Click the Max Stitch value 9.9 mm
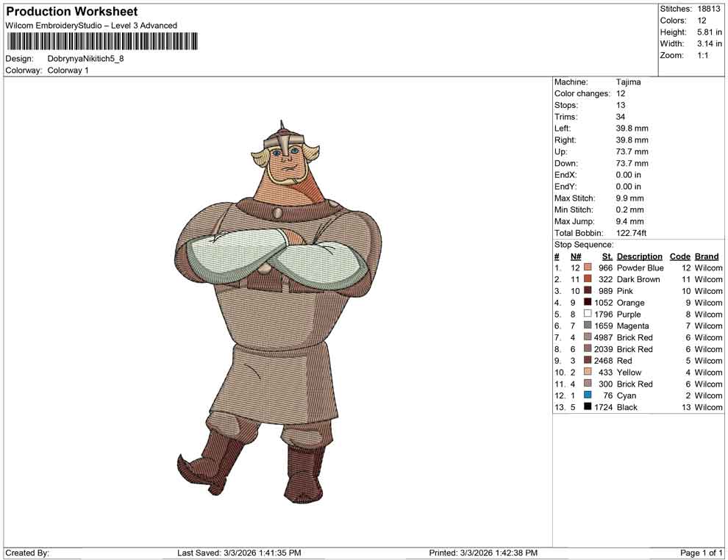The image size is (728, 560). point(629,198)
